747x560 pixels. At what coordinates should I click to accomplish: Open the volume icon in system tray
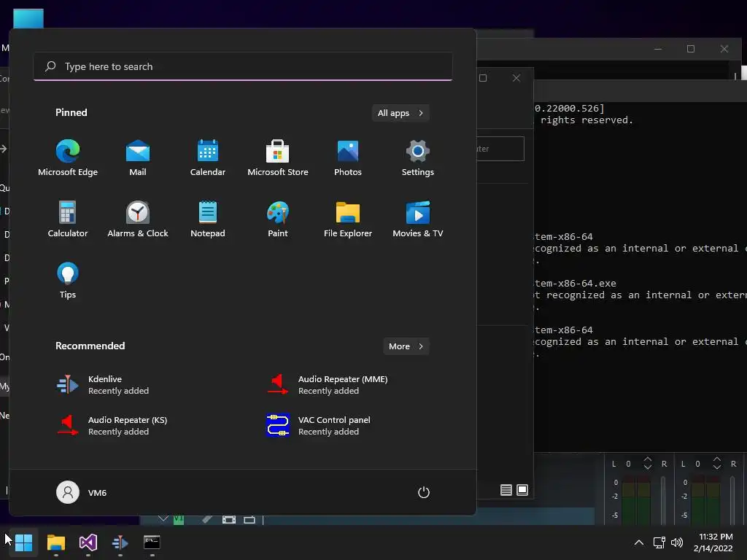(676, 542)
